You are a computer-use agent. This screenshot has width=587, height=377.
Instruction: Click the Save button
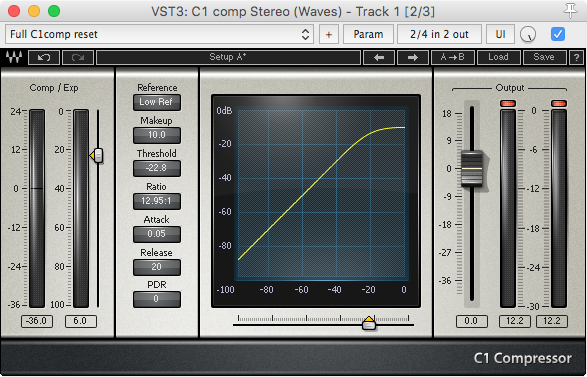pos(544,57)
